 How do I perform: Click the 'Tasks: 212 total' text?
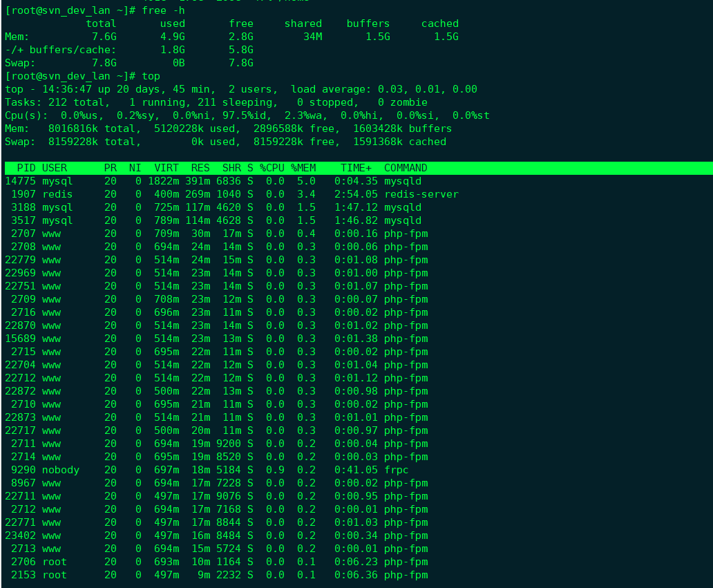point(55,103)
